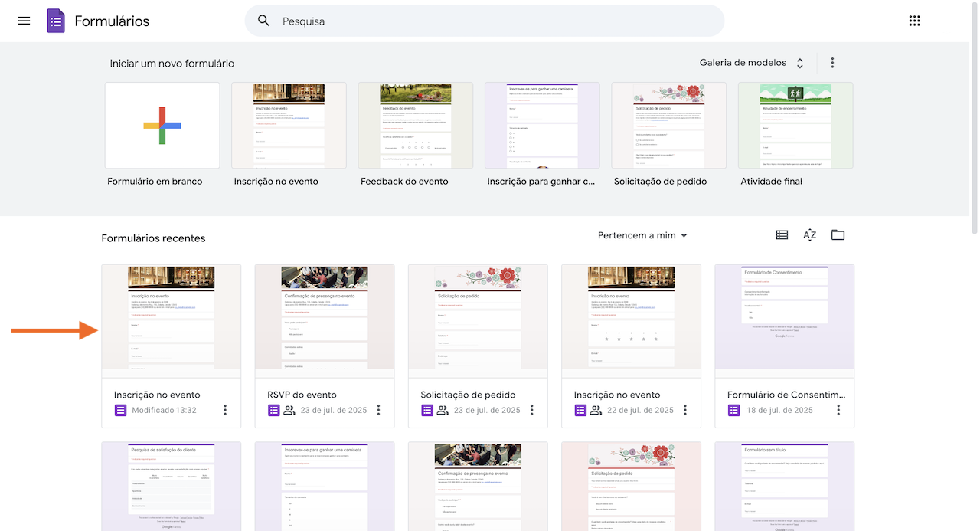Click Formulários recentes heading
Viewport: 980px width, 531px height.
pyautogui.click(x=153, y=238)
